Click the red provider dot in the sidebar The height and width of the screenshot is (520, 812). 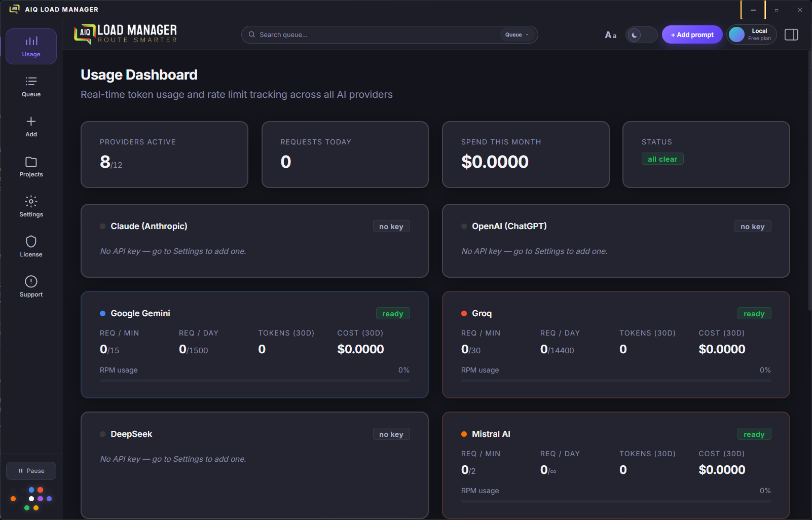[x=41, y=490]
